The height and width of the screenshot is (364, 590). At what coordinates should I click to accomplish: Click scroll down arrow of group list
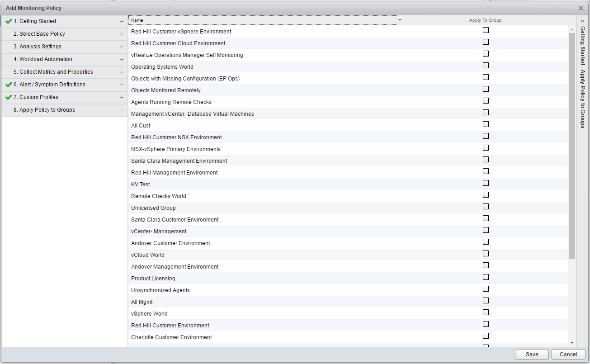point(572,343)
